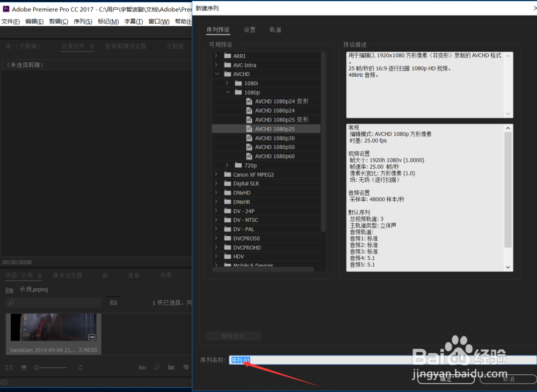Switch to 效果 panel tab

click(166, 275)
